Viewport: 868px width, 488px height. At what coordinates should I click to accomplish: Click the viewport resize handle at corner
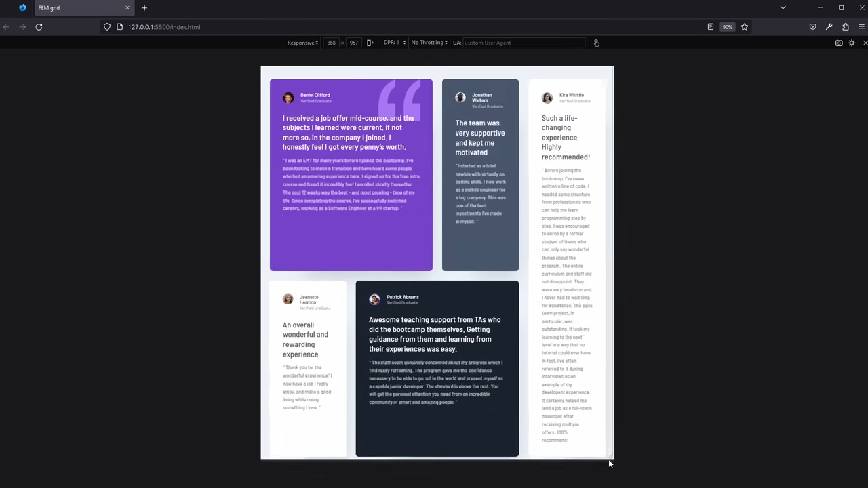point(610,456)
